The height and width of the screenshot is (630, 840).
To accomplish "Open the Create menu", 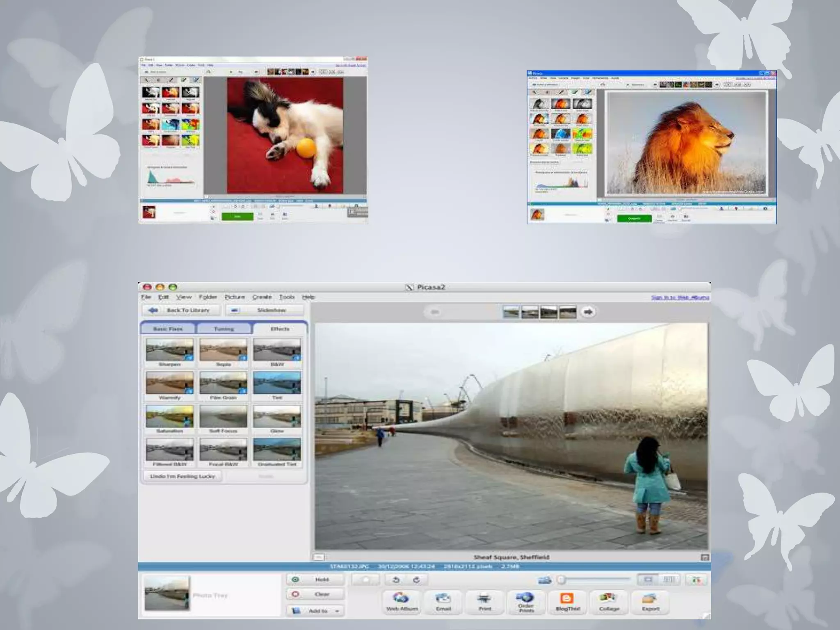I will tap(262, 297).
